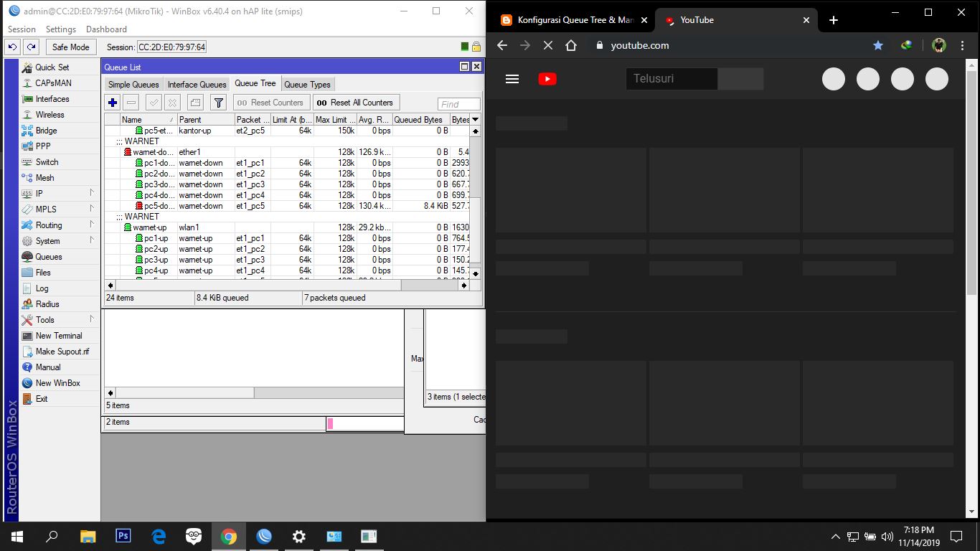Open the Dashboard menu in WinBox

(106, 29)
